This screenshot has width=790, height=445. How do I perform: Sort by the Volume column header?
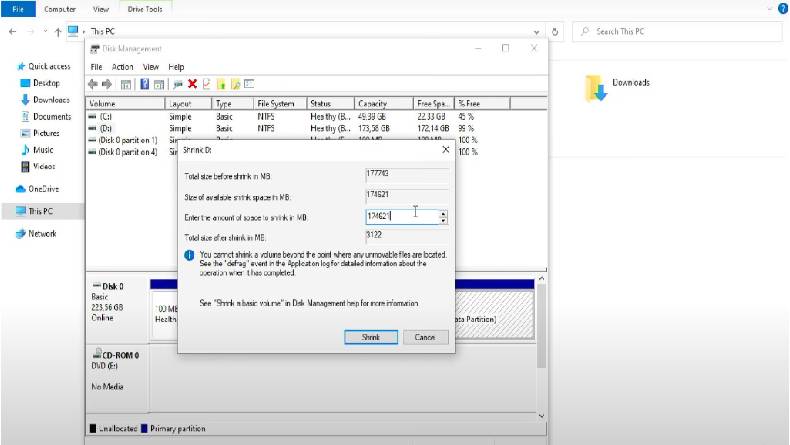(125, 103)
